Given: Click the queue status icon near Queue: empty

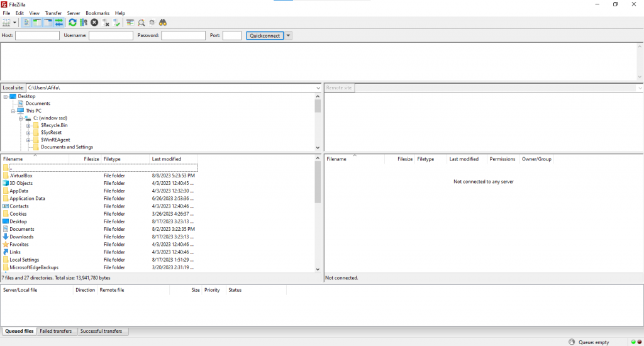Looking at the screenshot, I should click(572, 342).
